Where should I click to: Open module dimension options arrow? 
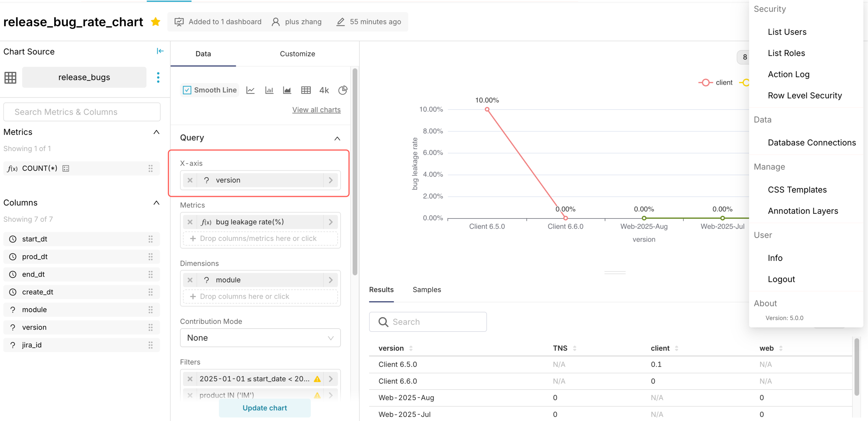click(330, 280)
